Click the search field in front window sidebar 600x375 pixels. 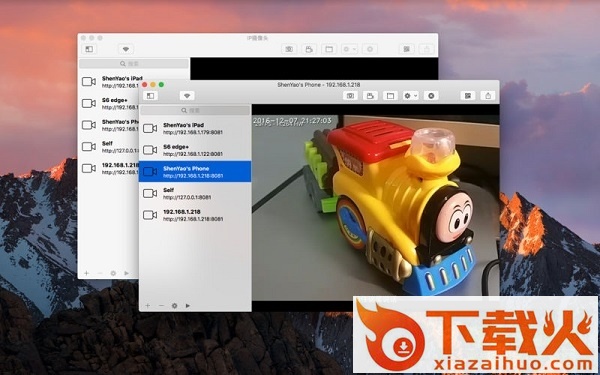[195, 110]
